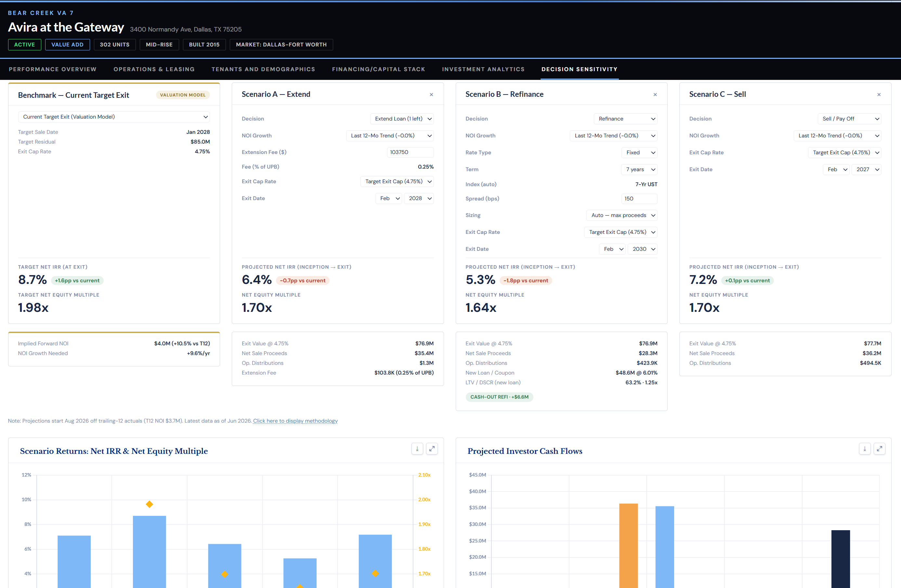Close the Scenario C — Sell card
901x588 pixels.
pyautogui.click(x=879, y=95)
